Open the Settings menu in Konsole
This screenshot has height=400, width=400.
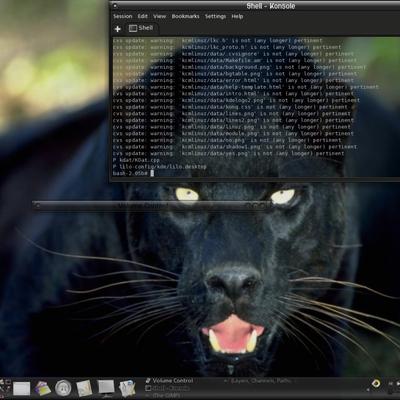click(215, 16)
